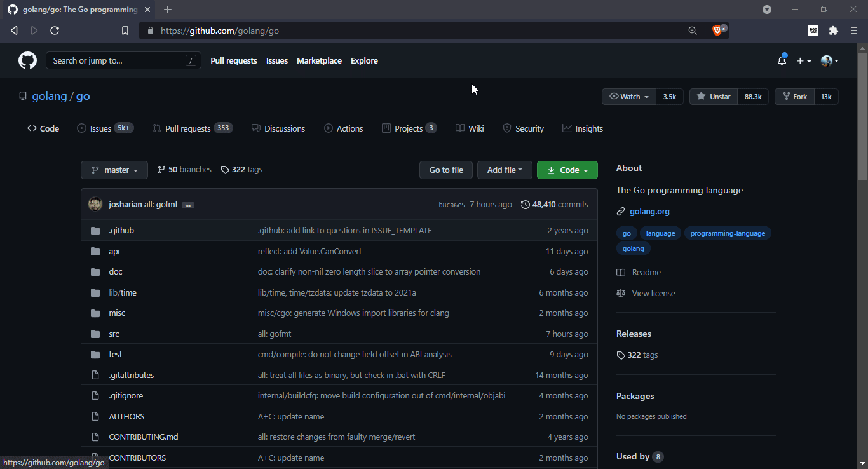The height and width of the screenshot is (469, 868).
Task: Click the 88.3k stargazers count
Action: (x=753, y=97)
